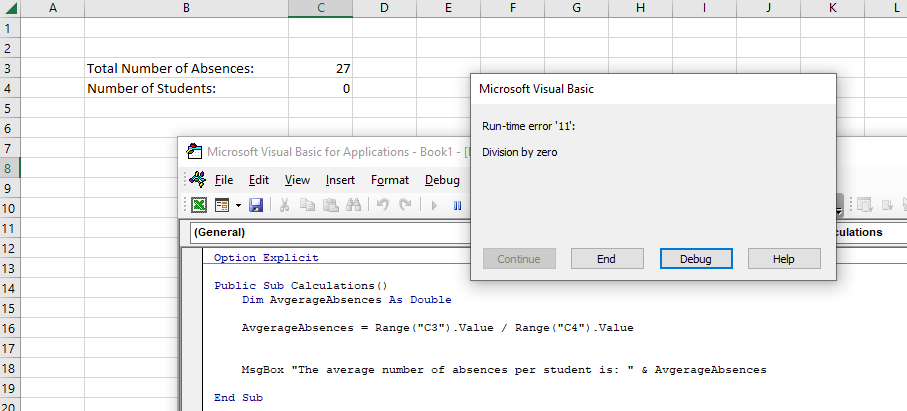Viewport: 907px width, 411px height.
Task: Open the File menu in VBA editor
Action: [x=224, y=180]
